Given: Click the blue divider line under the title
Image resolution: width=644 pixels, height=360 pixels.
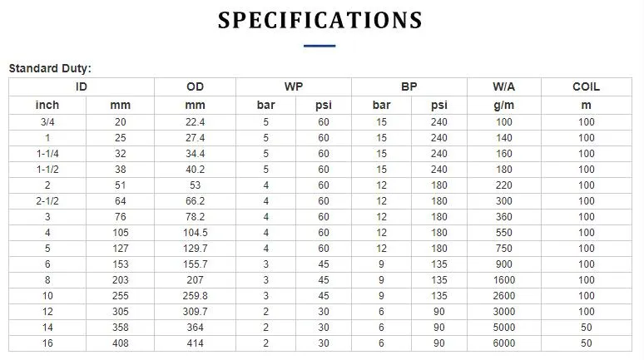Looking at the screenshot, I should [320, 46].
